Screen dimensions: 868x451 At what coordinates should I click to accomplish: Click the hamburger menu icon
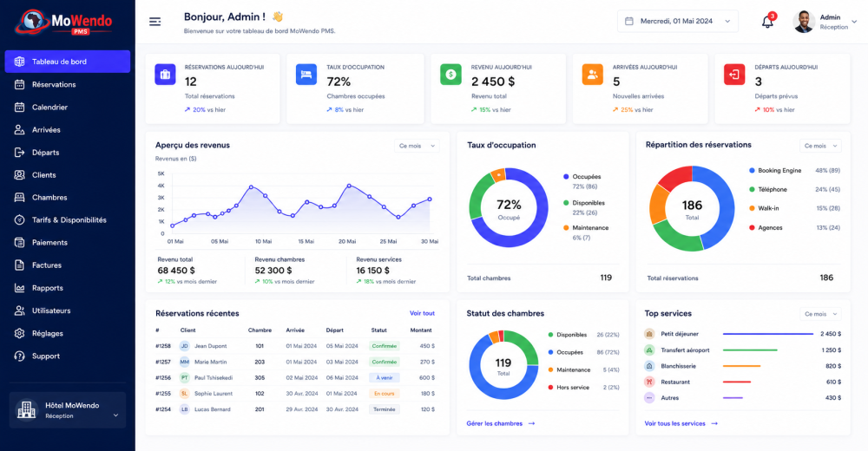(155, 22)
